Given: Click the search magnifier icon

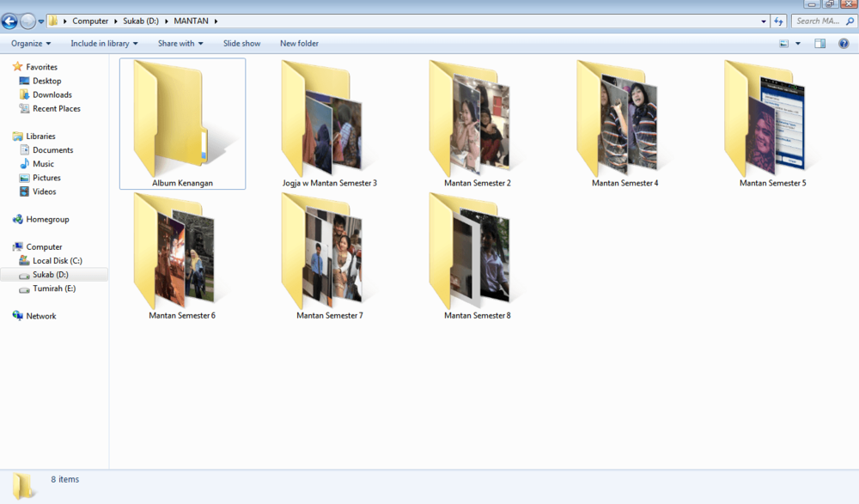Looking at the screenshot, I should point(850,21).
